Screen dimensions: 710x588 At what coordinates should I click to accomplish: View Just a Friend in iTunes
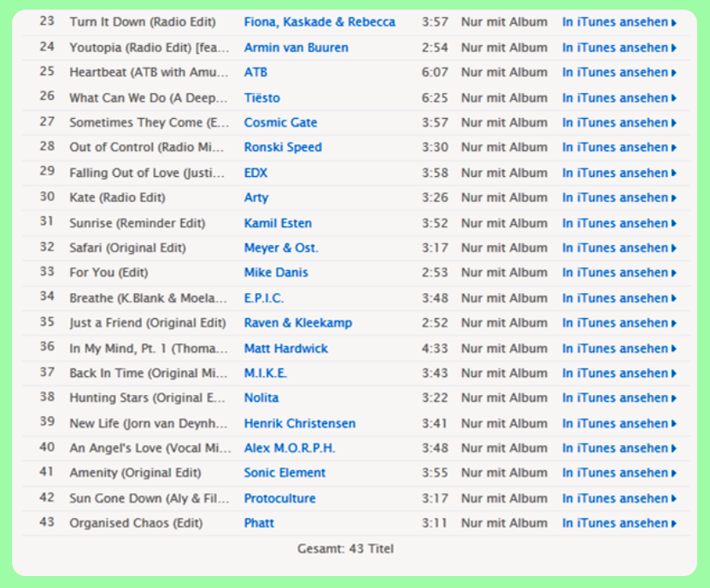click(x=619, y=322)
